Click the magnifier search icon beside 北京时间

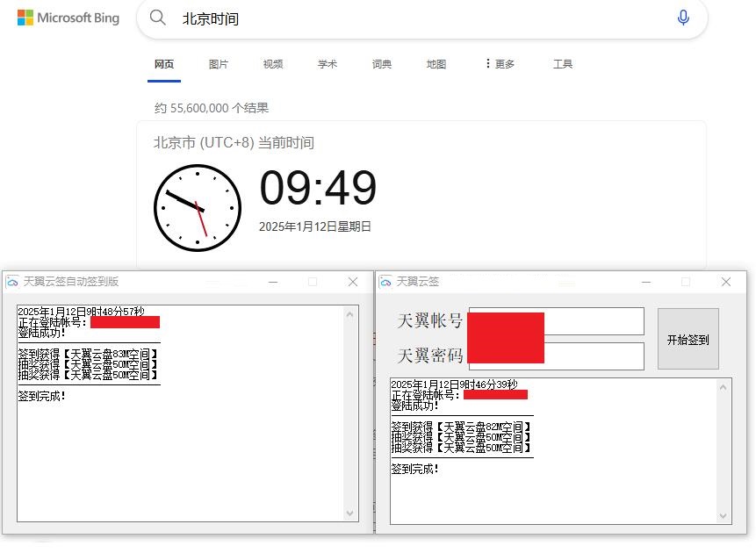click(159, 18)
